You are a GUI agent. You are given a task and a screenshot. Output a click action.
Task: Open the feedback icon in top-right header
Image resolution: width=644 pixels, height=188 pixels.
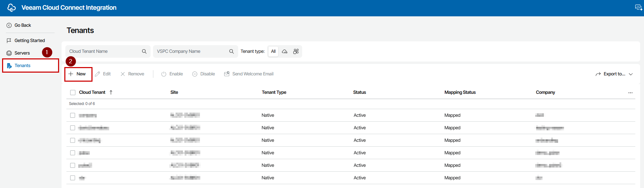tap(638, 8)
